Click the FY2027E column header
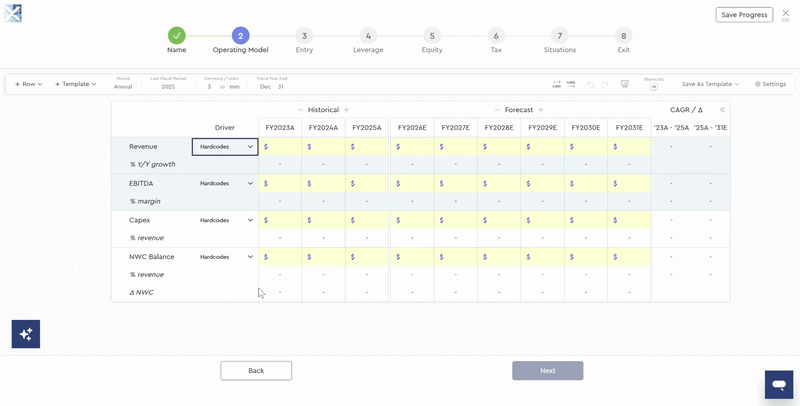Image resolution: width=800 pixels, height=406 pixels. coord(456,128)
